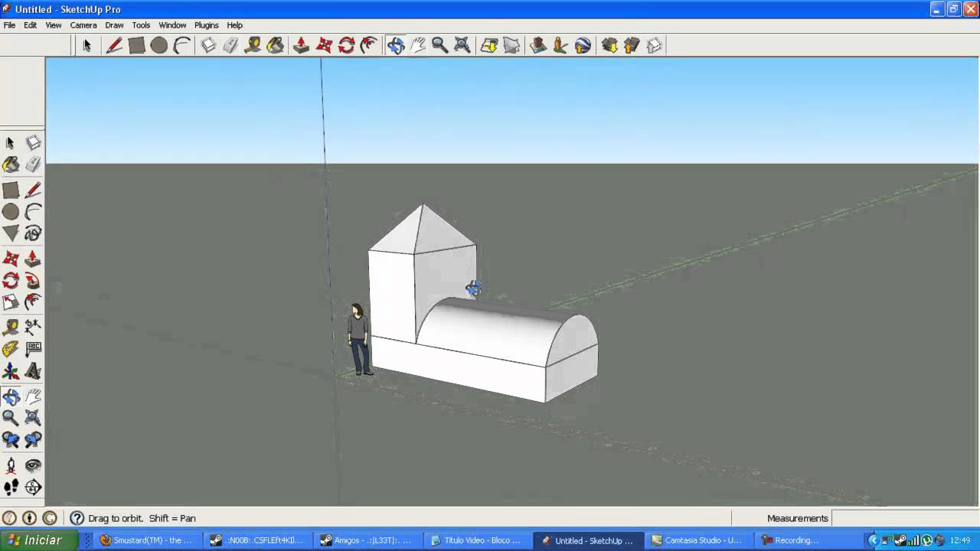Click the Photo Textures icon

coord(560,45)
